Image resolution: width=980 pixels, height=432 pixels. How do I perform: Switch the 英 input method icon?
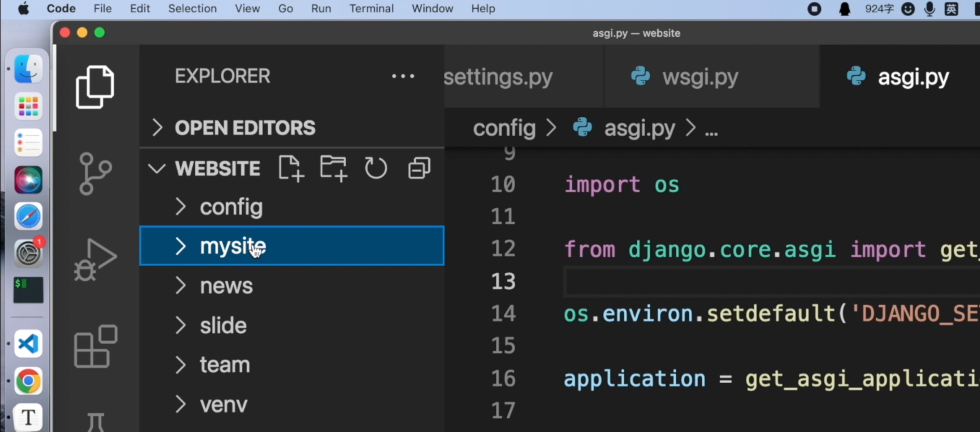click(951, 9)
